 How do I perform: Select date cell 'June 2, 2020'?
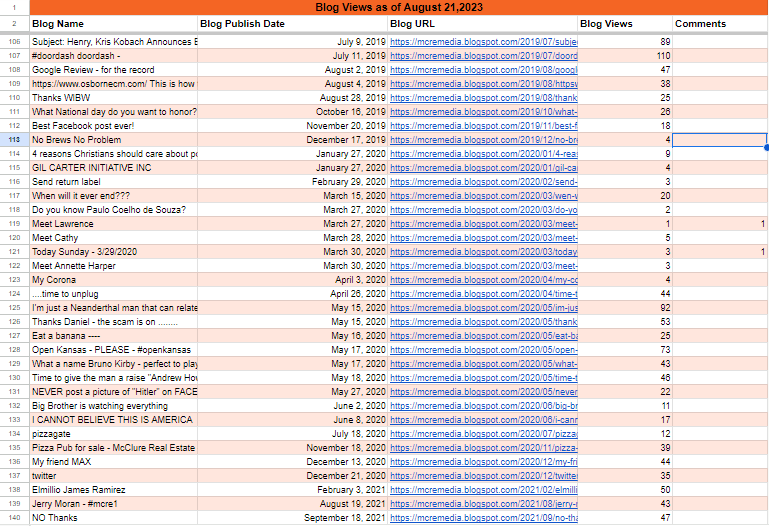pos(292,406)
